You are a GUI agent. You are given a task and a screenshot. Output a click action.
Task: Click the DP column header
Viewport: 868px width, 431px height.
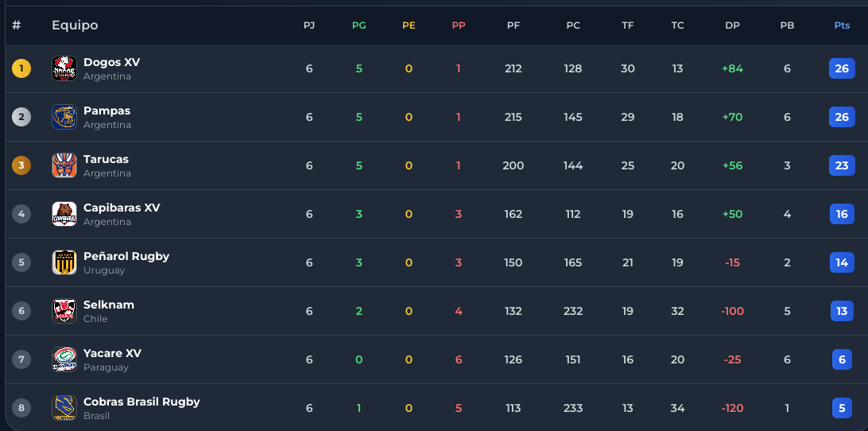pyautogui.click(x=732, y=25)
